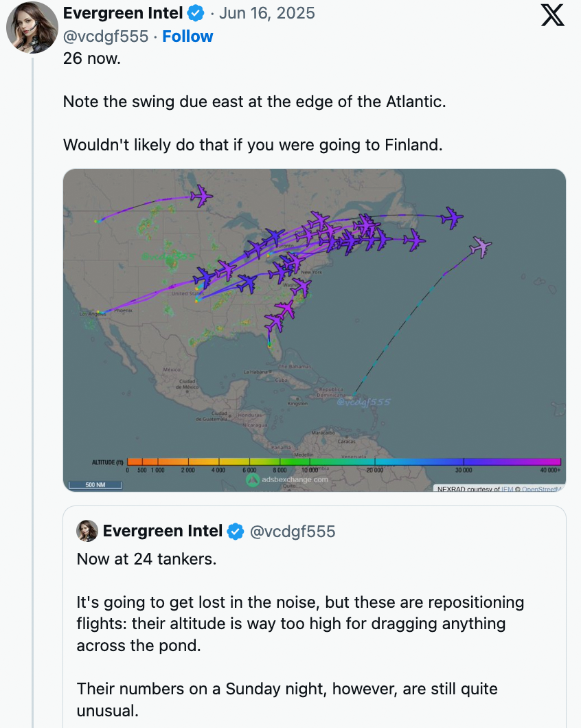
Task: Click the verified badge in the quoted tweet
Action: (x=235, y=531)
